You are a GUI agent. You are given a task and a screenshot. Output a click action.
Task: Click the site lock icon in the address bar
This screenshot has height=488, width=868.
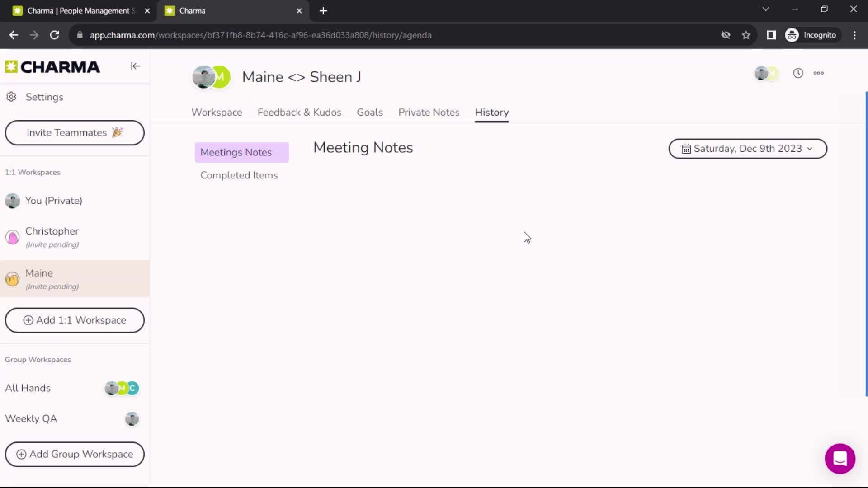click(80, 35)
